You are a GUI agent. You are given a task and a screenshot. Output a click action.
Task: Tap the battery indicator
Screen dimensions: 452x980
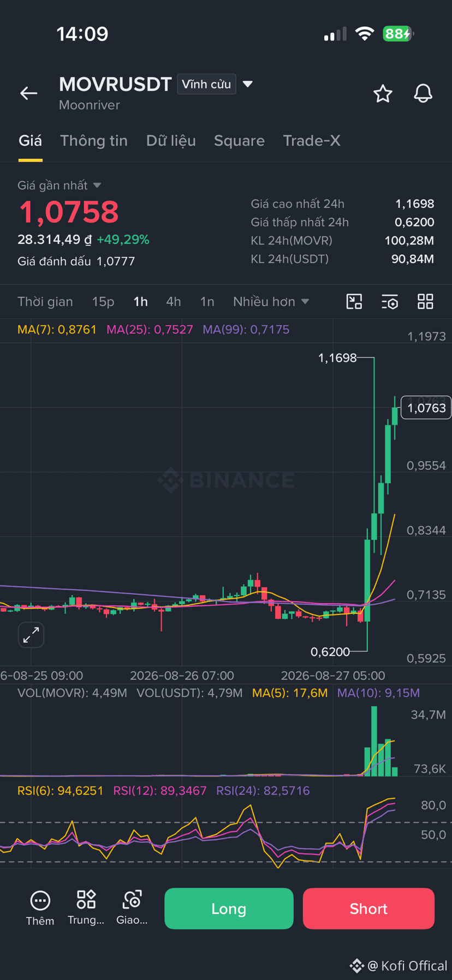point(399,34)
